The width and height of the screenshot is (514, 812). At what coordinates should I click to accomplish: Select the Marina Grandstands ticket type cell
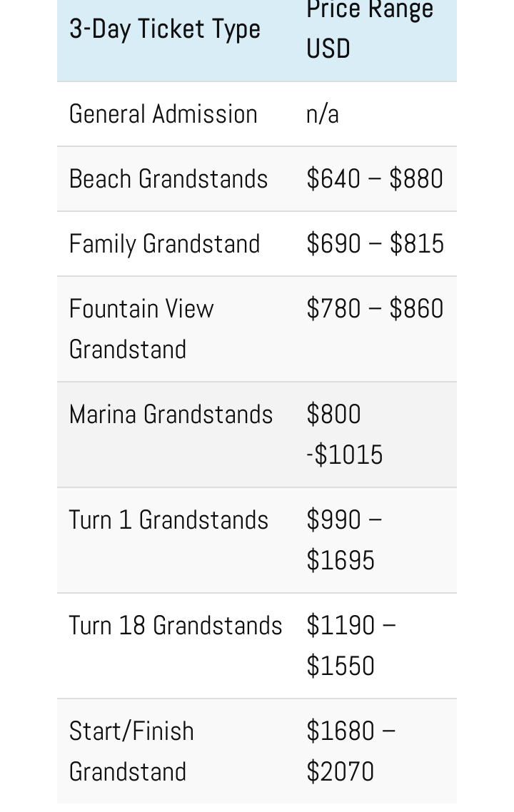[171, 415]
